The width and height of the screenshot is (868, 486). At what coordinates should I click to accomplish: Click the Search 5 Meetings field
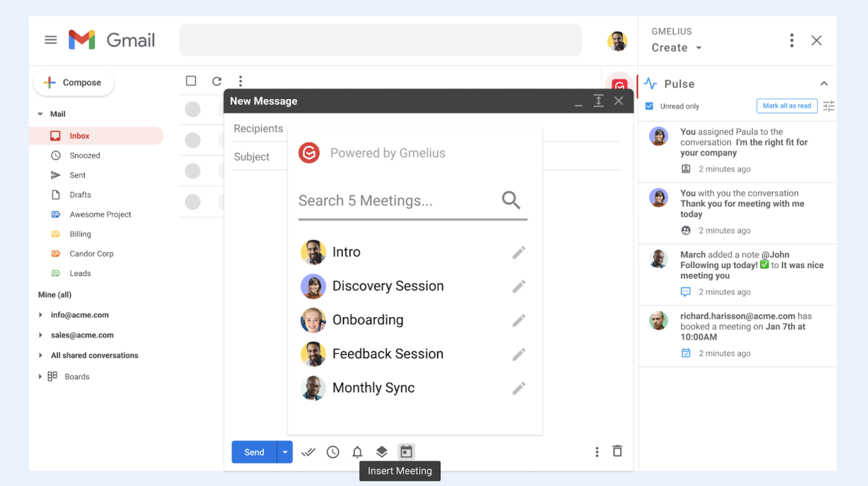point(397,200)
